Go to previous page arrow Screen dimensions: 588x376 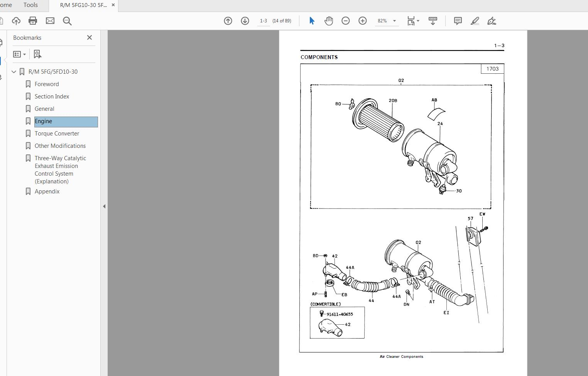tap(228, 21)
